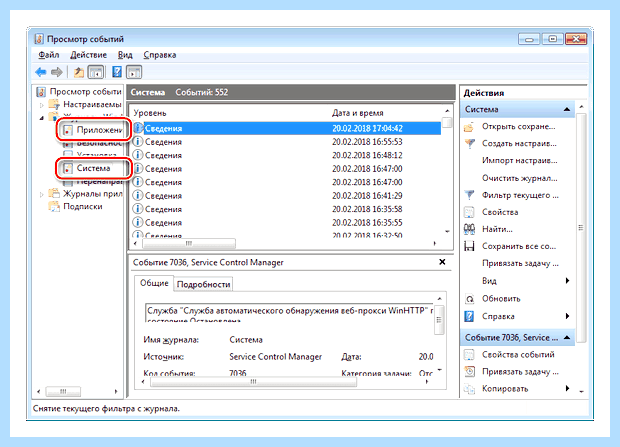The image size is (620, 447).
Task: Expand the Журналы прил tree node
Action: pos(42,194)
